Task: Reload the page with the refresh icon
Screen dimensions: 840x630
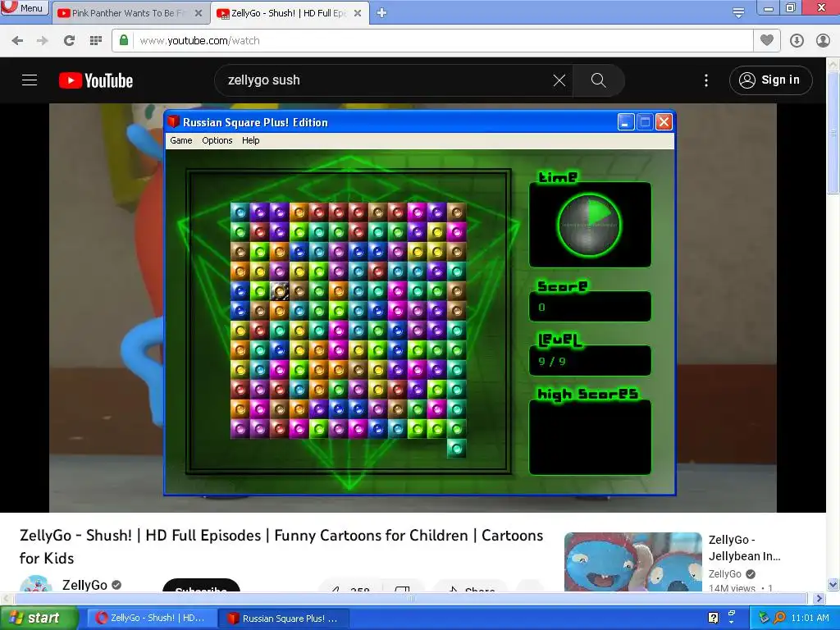Action: [x=69, y=41]
